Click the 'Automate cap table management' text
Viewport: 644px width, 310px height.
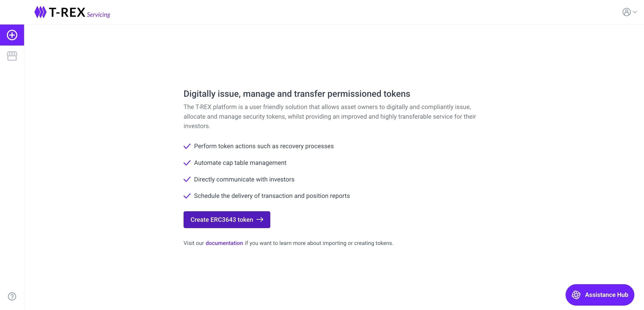pos(240,163)
